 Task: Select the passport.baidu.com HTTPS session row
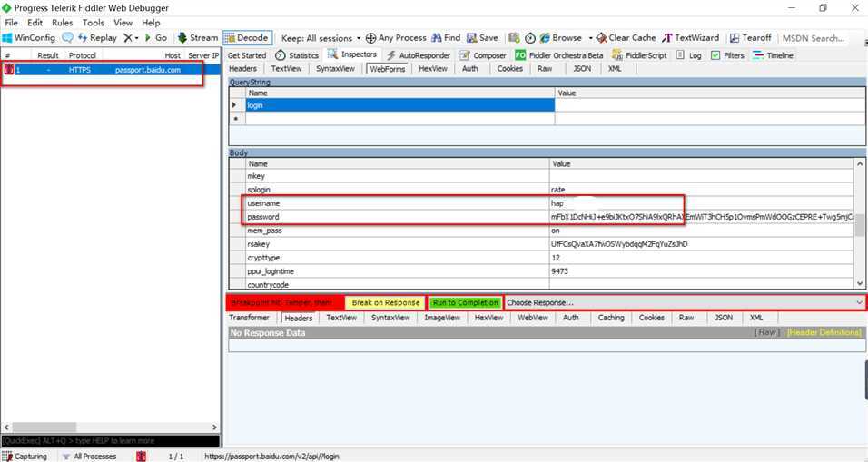(x=102, y=70)
